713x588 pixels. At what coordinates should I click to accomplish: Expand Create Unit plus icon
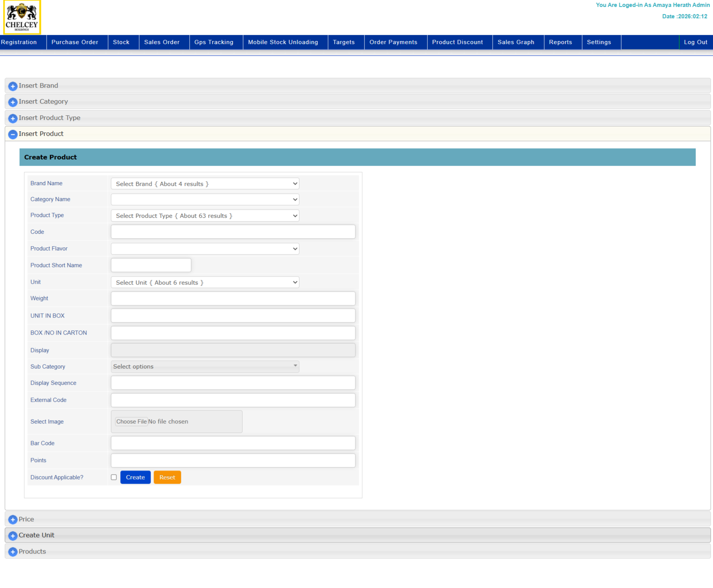tap(13, 536)
